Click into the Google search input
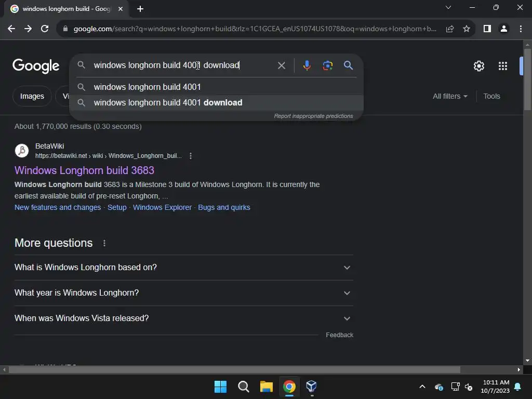The height and width of the screenshot is (399, 532). click(183, 65)
